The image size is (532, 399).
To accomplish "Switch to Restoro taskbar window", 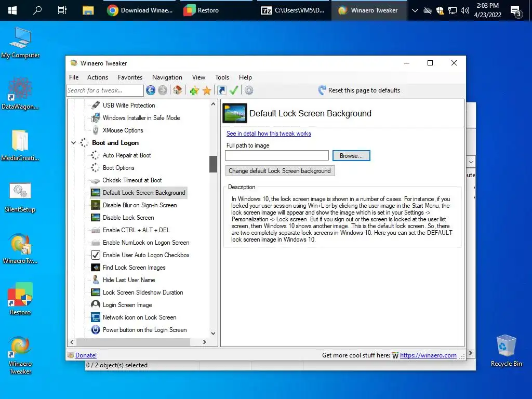I will click(x=217, y=10).
